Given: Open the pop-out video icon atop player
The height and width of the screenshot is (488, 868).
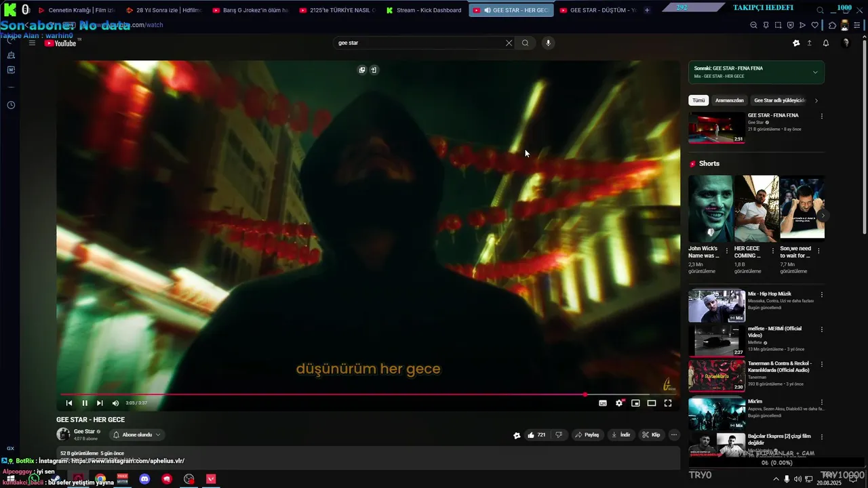Looking at the screenshot, I should 362,70.
